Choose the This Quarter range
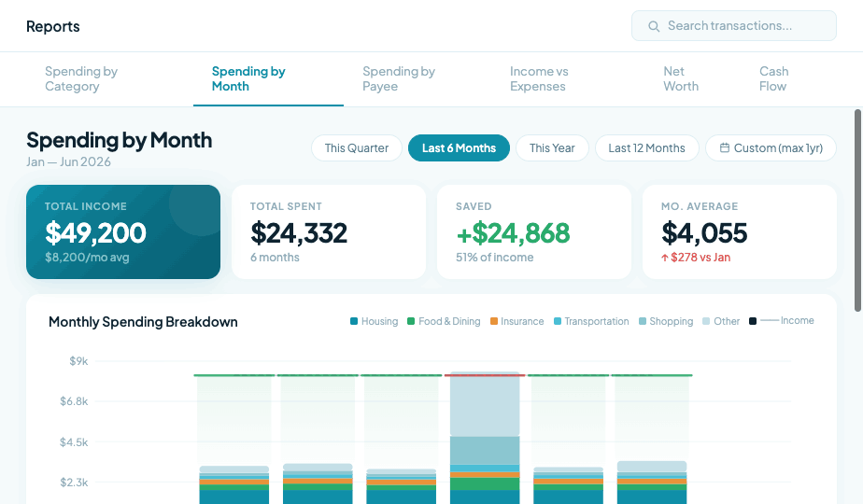The image size is (863, 504). pyautogui.click(x=356, y=148)
